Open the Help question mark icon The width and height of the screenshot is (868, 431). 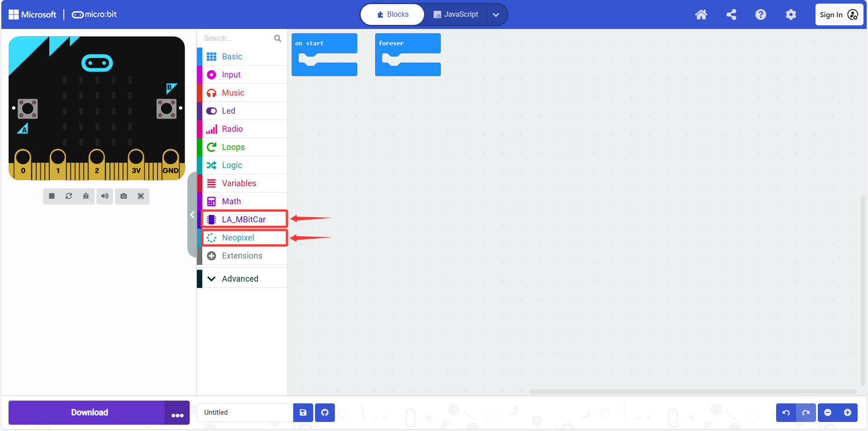pyautogui.click(x=761, y=14)
